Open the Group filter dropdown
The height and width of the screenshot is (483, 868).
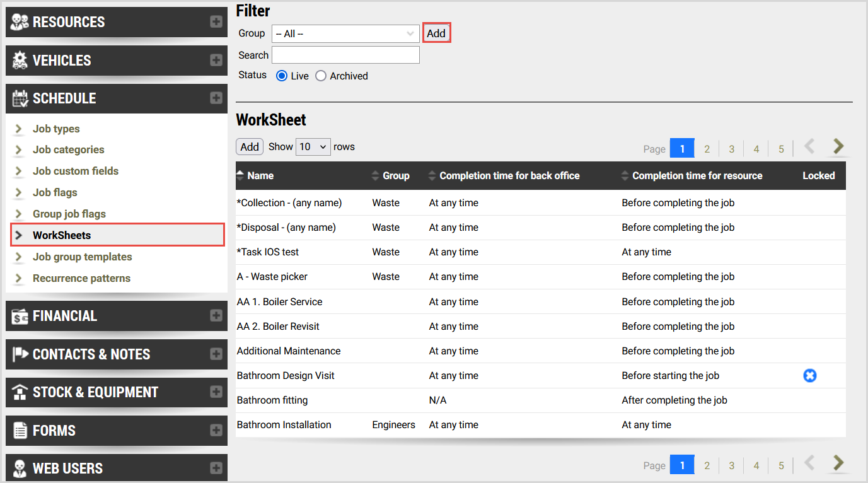(x=345, y=33)
